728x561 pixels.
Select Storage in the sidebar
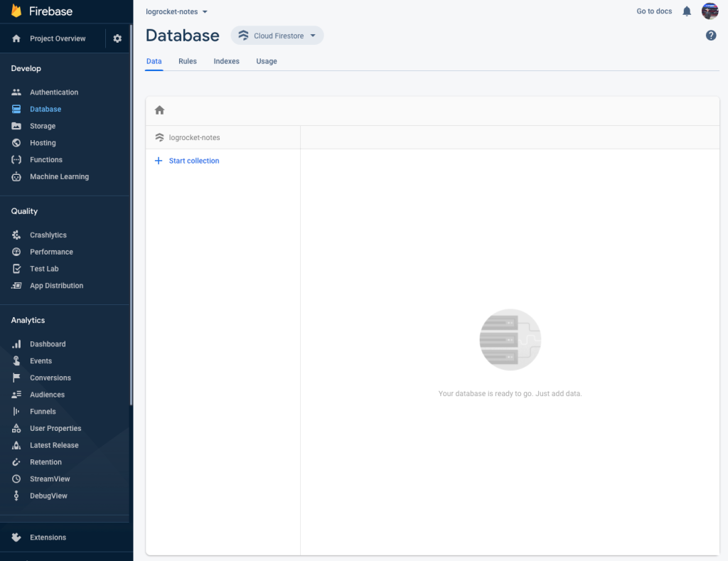click(x=43, y=125)
